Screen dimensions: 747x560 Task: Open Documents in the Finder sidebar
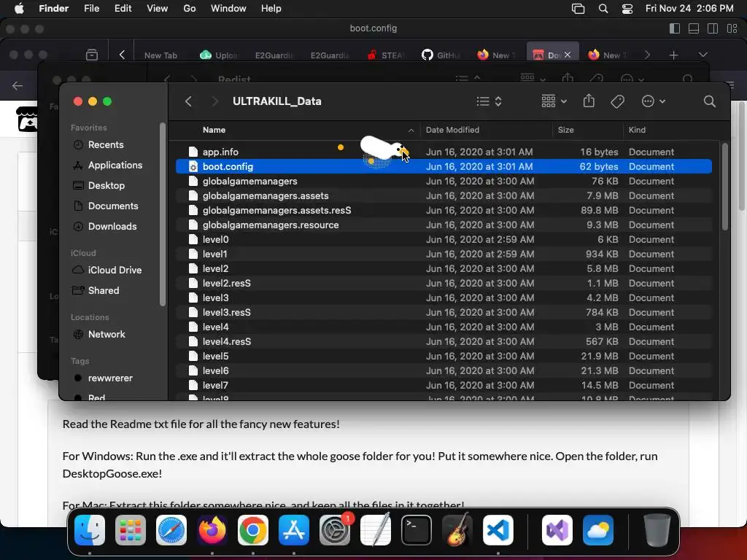point(113,206)
